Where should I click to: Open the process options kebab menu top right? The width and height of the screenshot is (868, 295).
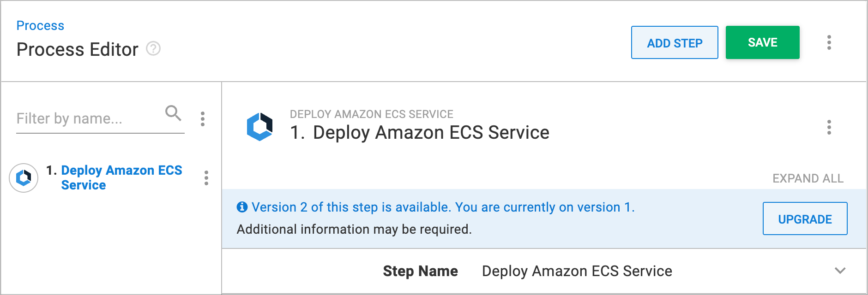(x=829, y=43)
